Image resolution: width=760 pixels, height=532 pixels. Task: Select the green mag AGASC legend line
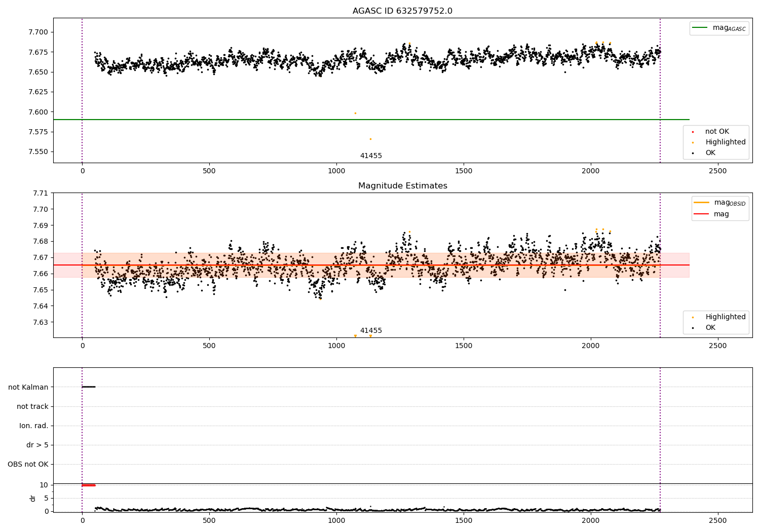point(700,28)
